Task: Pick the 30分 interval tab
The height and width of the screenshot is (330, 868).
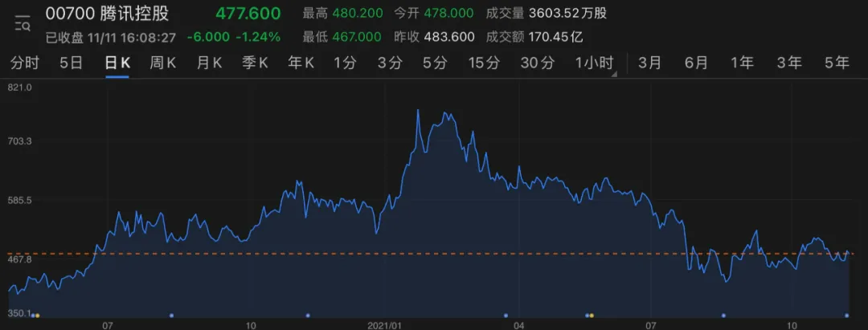Action: (537, 63)
